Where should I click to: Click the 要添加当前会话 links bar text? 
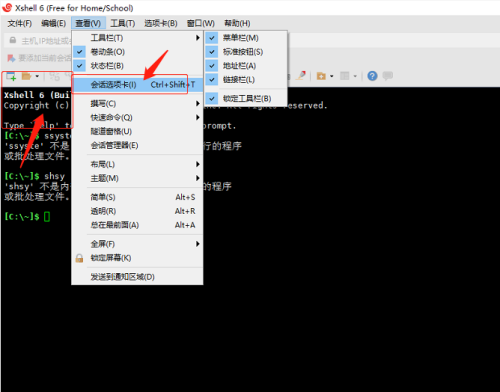tap(45, 58)
